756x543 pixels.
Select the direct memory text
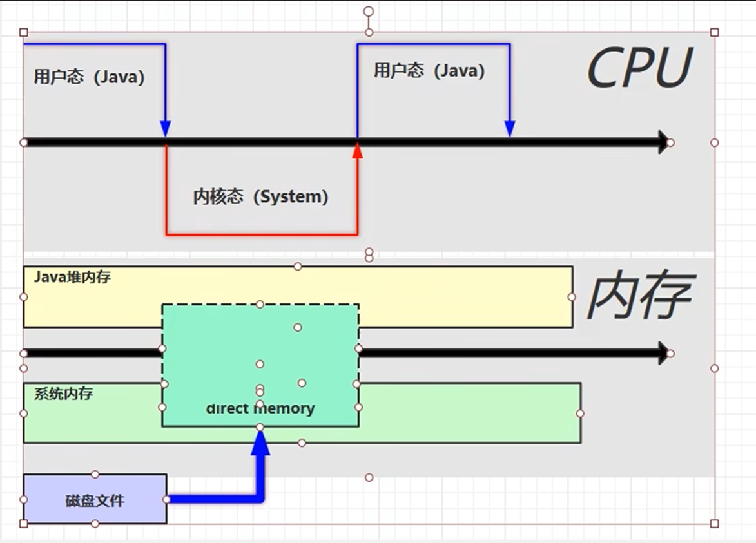pos(260,408)
